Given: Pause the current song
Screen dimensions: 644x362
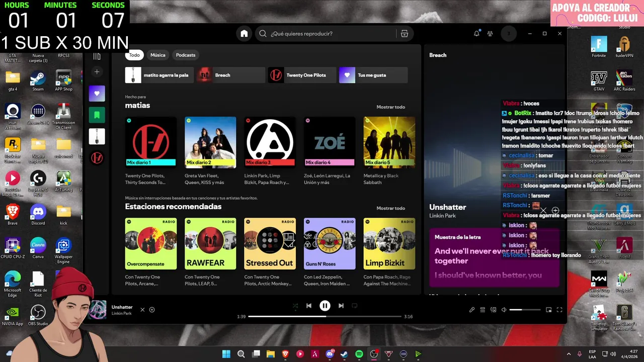Looking at the screenshot, I should [x=325, y=306].
